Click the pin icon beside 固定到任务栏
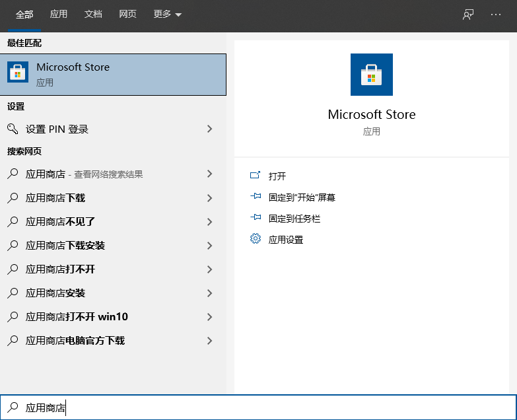Screen dimensions: 517x420 point(256,217)
